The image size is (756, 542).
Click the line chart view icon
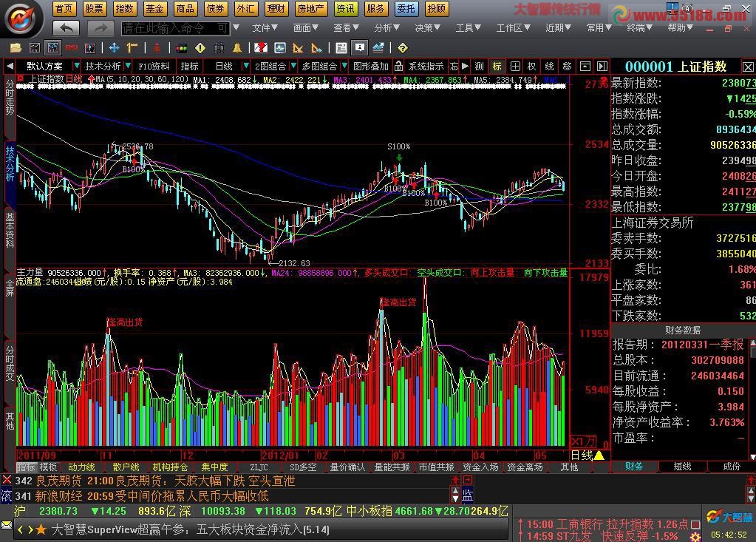coord(34,48)
